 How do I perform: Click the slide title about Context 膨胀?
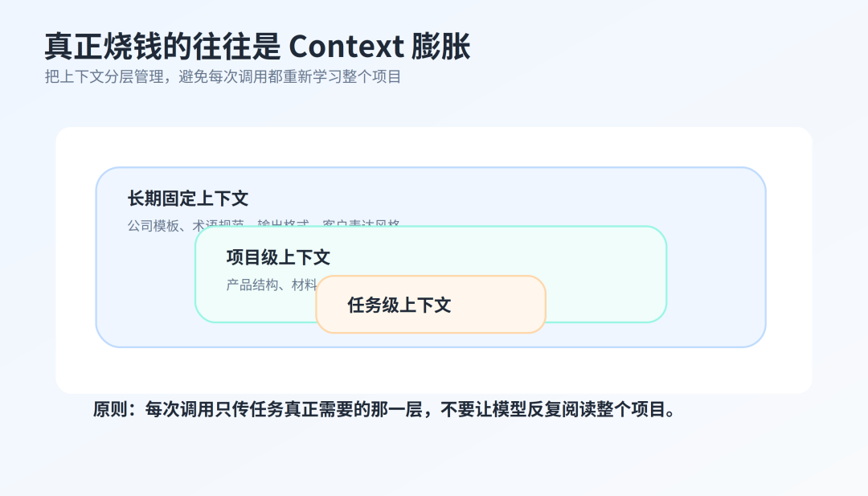(257, 46)
